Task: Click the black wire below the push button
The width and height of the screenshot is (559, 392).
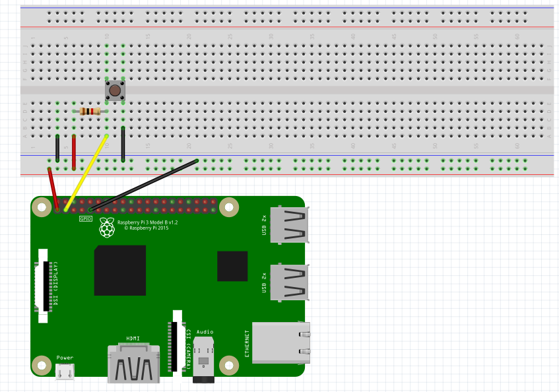Action: tap(123, 145)
